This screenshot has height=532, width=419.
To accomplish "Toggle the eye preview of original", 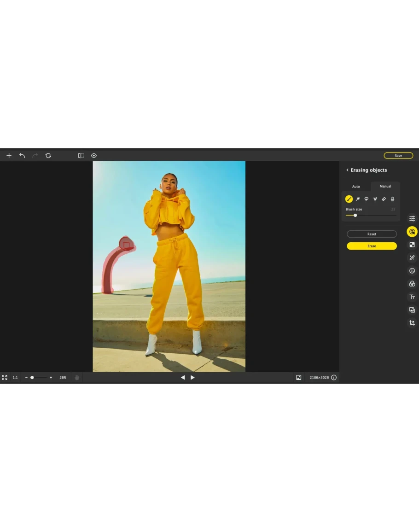I will 94,156.
